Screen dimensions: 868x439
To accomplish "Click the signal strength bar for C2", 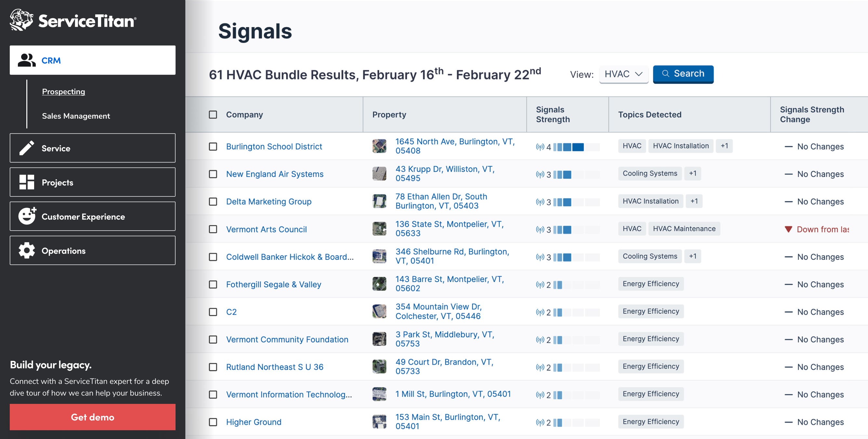I will pyautogui.click(x=576, y=312).
